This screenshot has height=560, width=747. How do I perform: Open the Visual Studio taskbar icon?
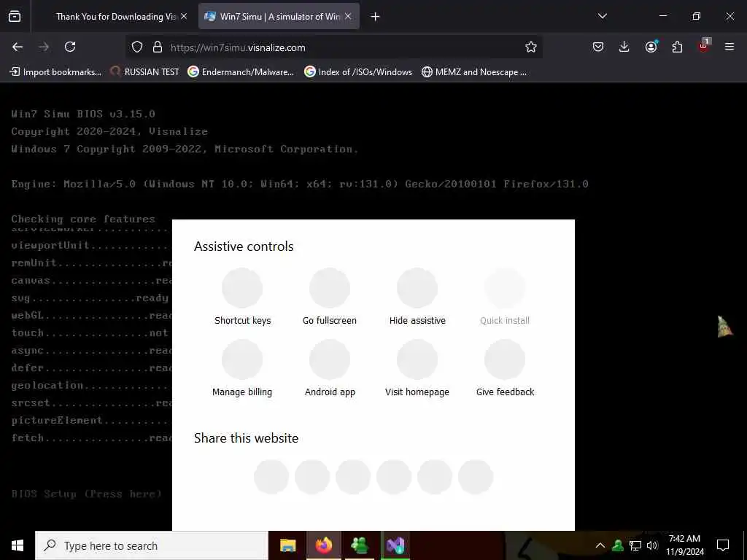(x=395, y=545)
